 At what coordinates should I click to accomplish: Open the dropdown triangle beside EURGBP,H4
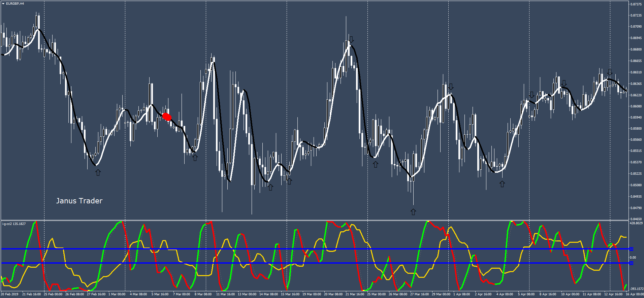3,4
